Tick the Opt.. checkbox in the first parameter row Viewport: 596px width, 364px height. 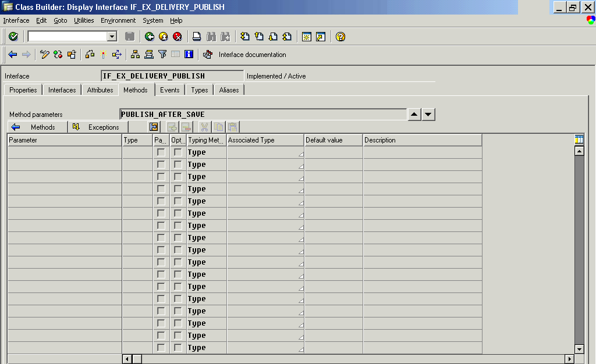(178, 152)
